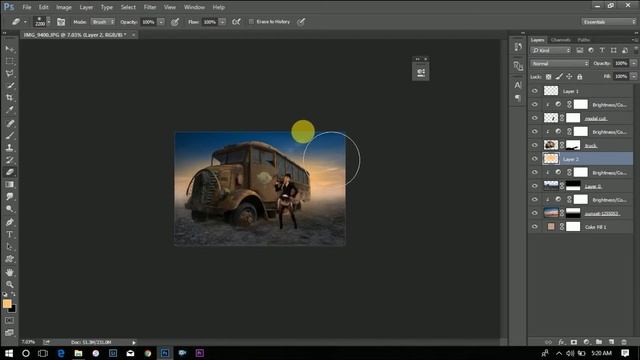The width and height of the screenshot is (640, 360).
Task: Switch to the Channels tab
Action: [x=560, y=40]
